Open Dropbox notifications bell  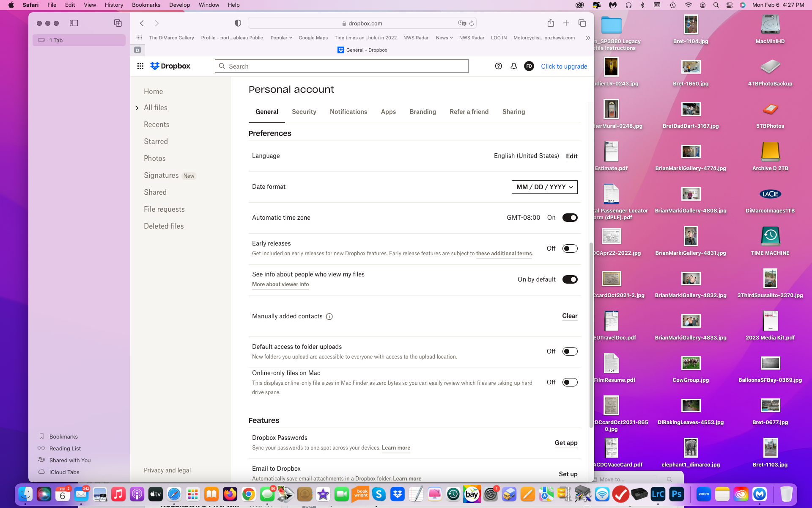point(514,66)
